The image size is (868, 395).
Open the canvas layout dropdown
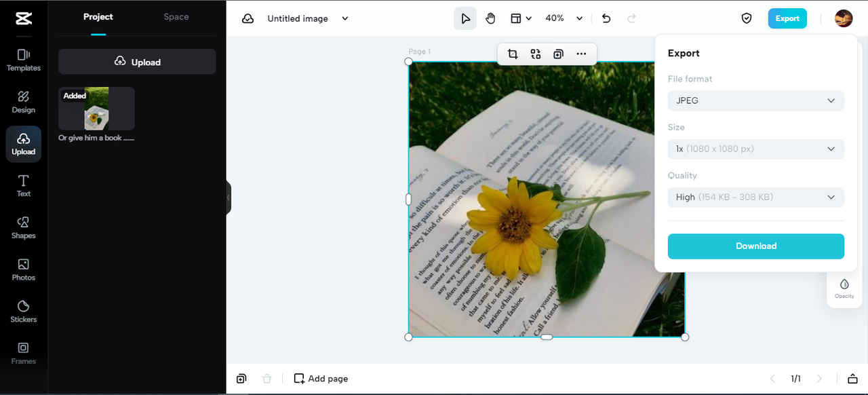tap(521, 18)
